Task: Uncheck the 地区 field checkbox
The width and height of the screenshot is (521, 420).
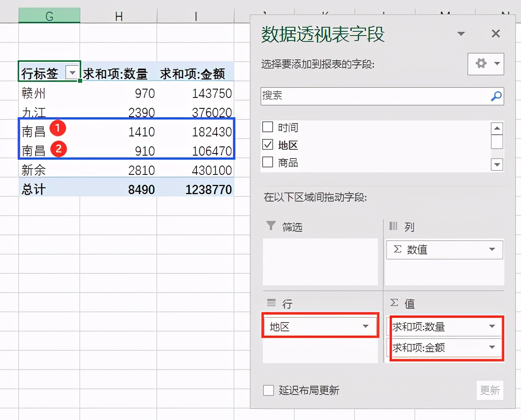Action: tap(268, 144)
